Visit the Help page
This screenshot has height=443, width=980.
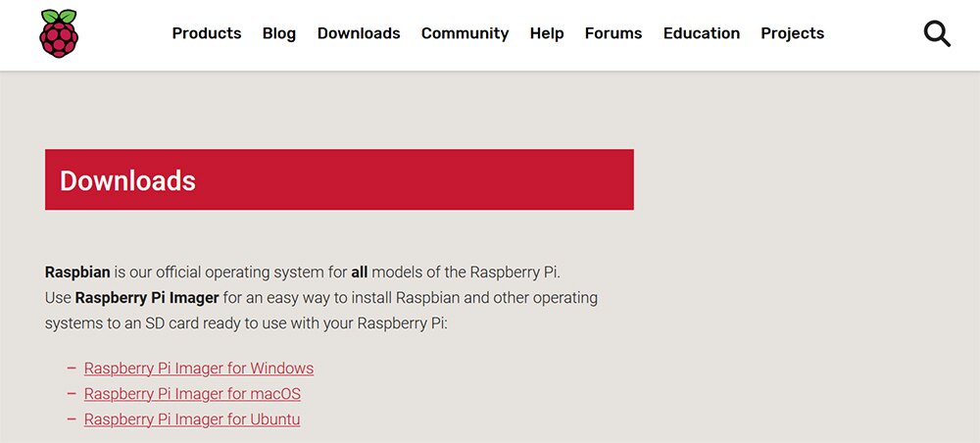click(x=547, y=33)
